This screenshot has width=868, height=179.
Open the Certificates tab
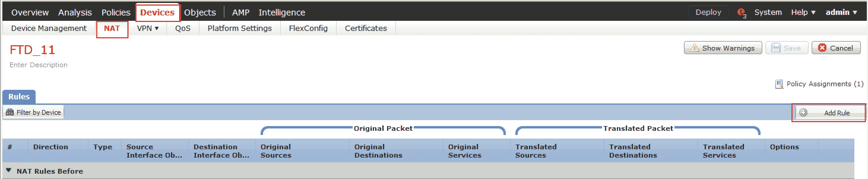(x=366, y=28)
